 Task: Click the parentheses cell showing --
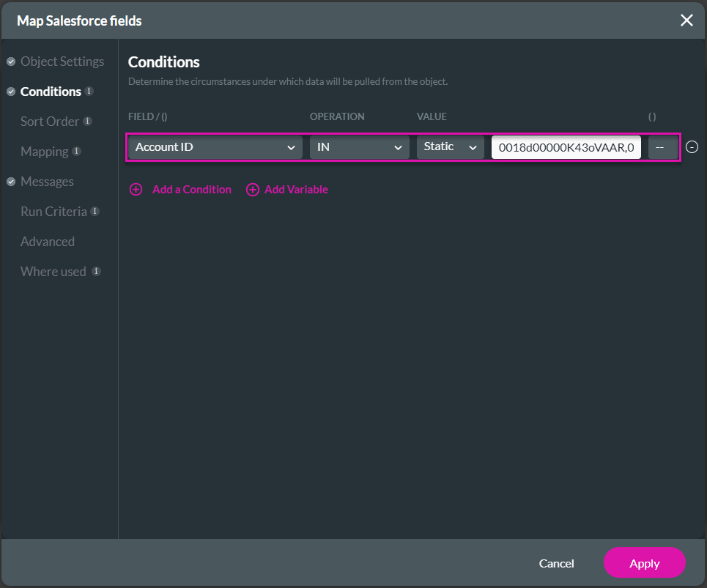pos(662,146)
